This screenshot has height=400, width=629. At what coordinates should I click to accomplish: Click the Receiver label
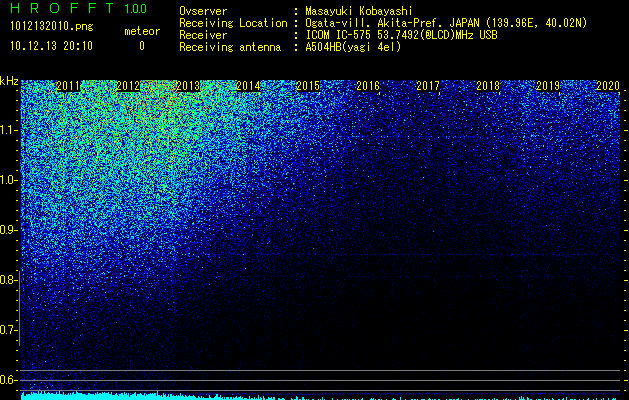203,35
